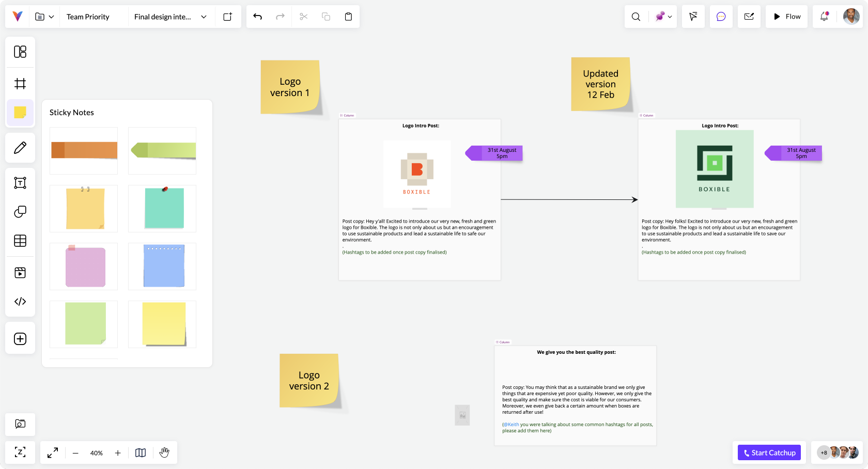868x469 pixels.
Task: Start the Flow presentation
Action: coord(787,17)
